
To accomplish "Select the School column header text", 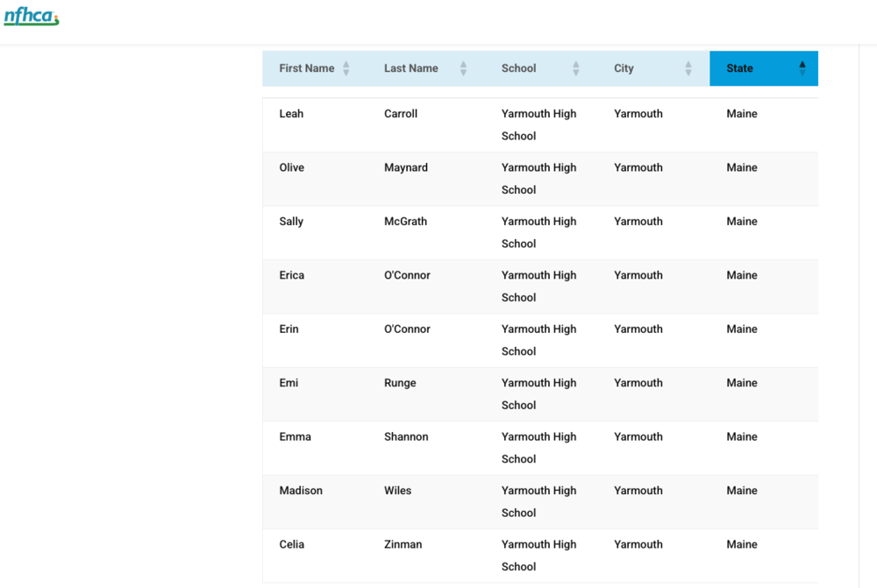I will tap(518, 68).
